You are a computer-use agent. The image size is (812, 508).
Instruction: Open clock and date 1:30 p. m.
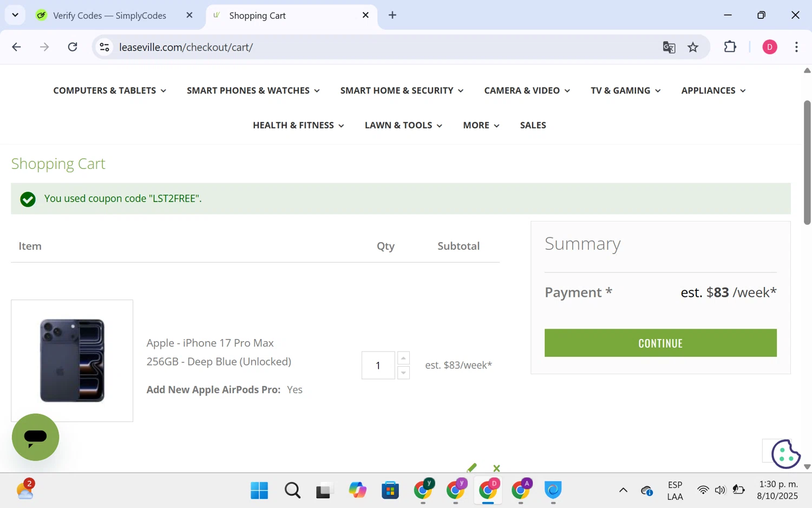point(778,490)
